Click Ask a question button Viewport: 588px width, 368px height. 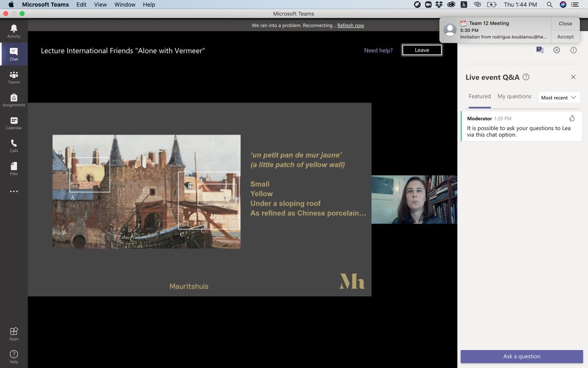522,356
